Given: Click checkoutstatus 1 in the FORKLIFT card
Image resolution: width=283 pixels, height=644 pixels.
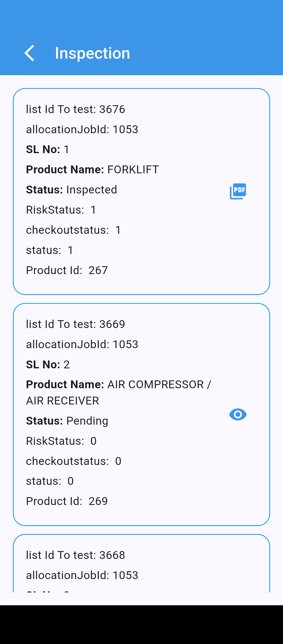Looking at the screenshot, I should click(74, 230).
